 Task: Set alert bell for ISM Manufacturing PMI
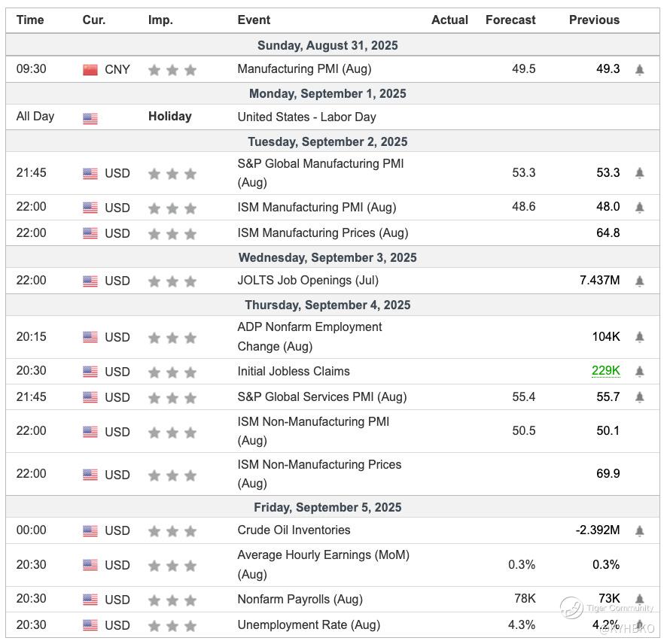click(x=639, y=207)
